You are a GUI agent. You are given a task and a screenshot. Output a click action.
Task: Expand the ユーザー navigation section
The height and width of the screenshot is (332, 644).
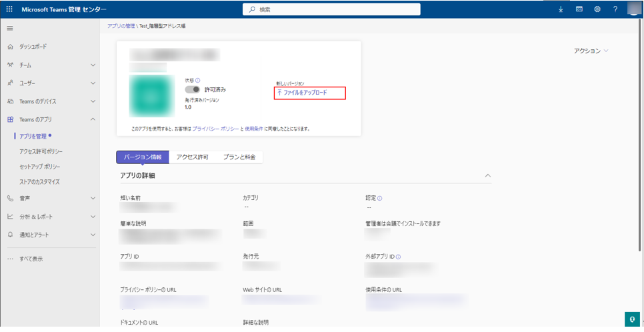tap(93, 83)
